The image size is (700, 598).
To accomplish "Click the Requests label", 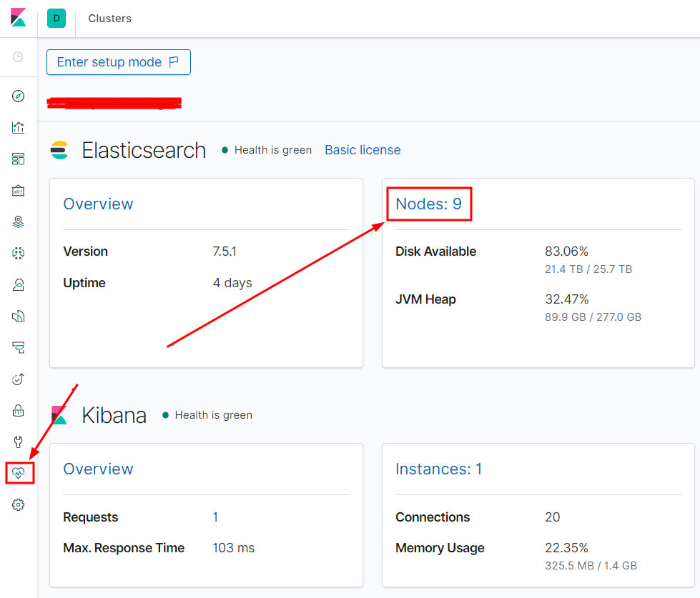I will point(91,517).
